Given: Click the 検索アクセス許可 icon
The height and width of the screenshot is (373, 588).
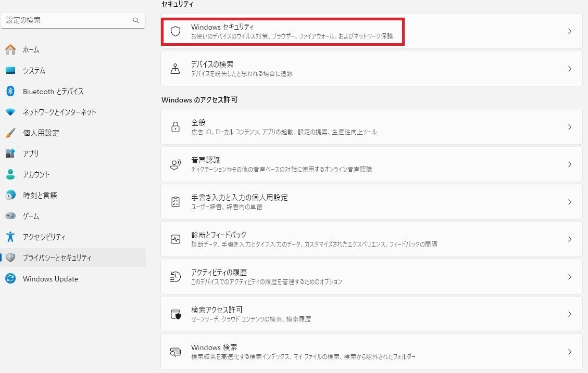Looking at the screenshot, I should click(175, 314).
